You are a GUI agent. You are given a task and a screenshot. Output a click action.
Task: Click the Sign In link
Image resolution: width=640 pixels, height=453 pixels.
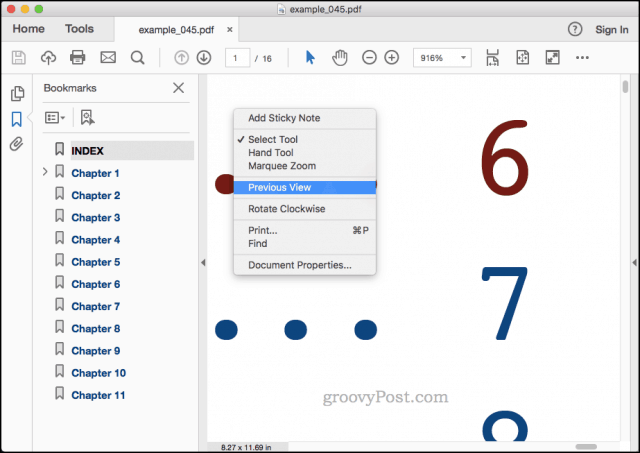[611, 30]
